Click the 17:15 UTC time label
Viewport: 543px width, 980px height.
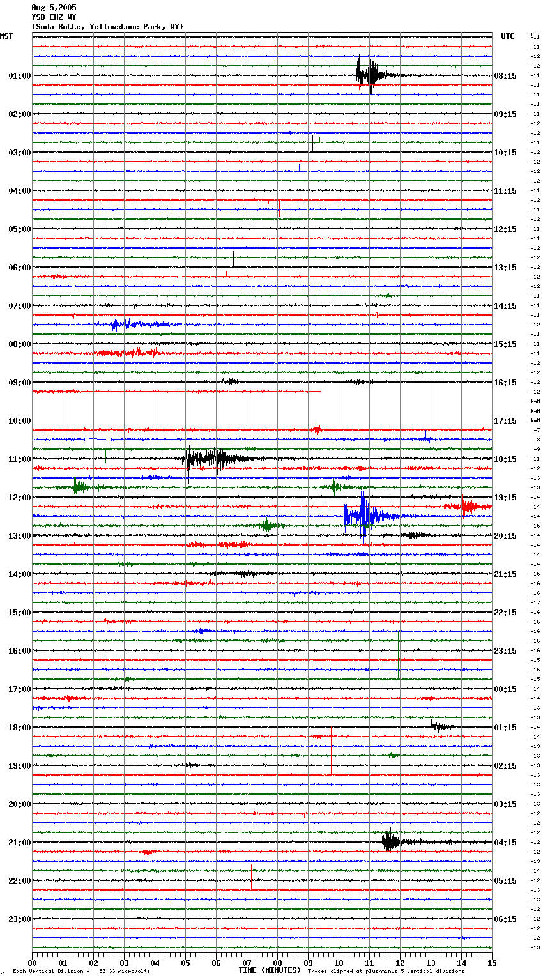[x=505, y=421]
